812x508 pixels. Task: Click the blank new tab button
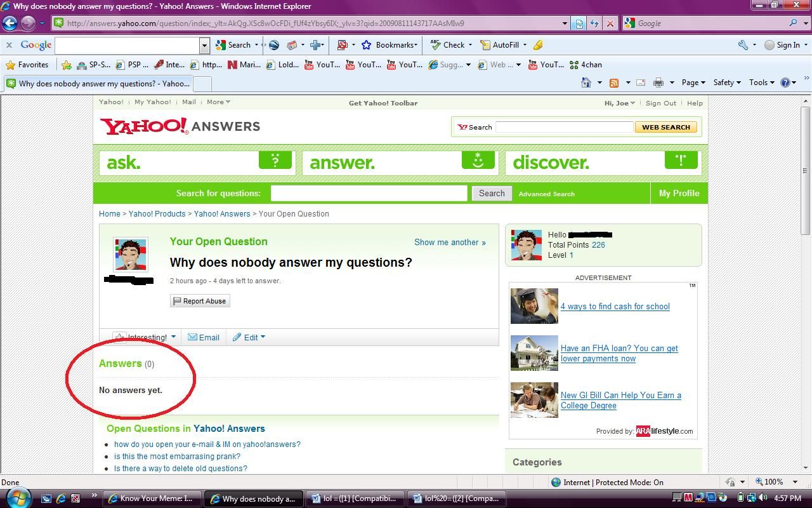pyautogui.click(x=202, y=84)
